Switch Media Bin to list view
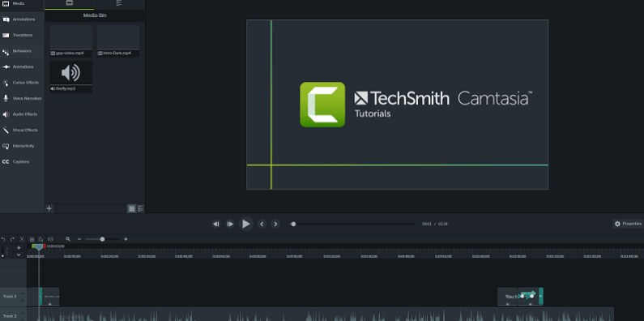 coord(140,209)
